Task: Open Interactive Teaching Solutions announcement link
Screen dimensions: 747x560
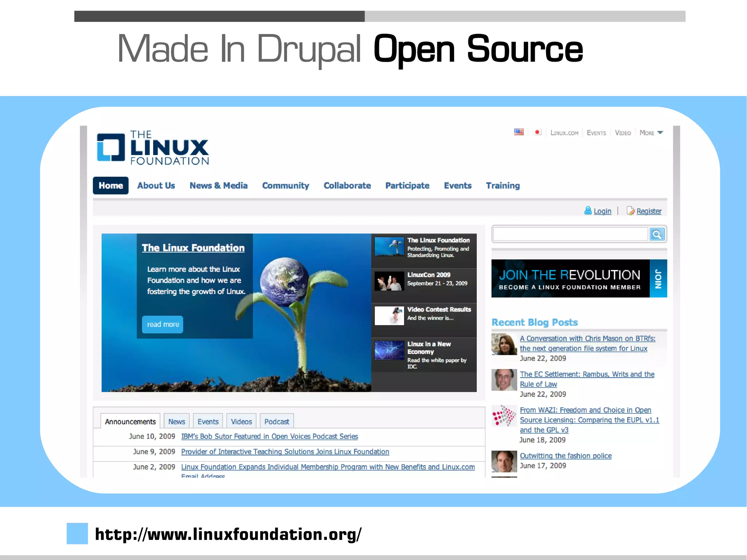Action: 285,452
